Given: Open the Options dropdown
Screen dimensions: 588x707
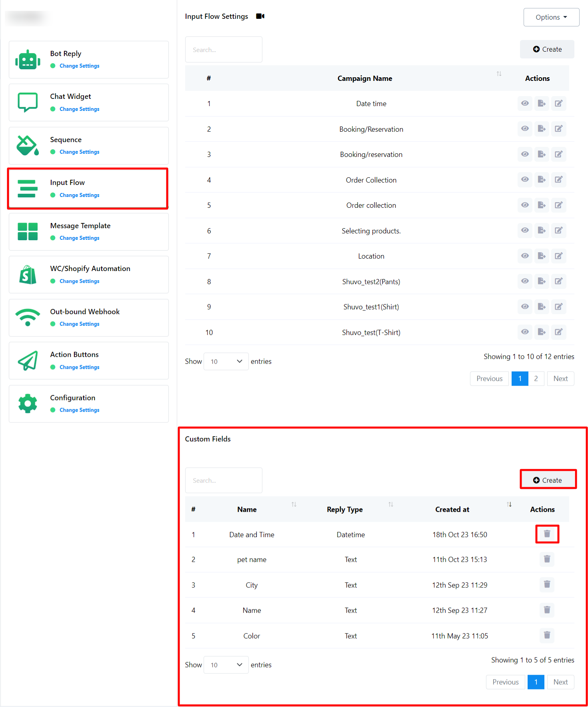Looking at the screenshot, I should 551,17.
